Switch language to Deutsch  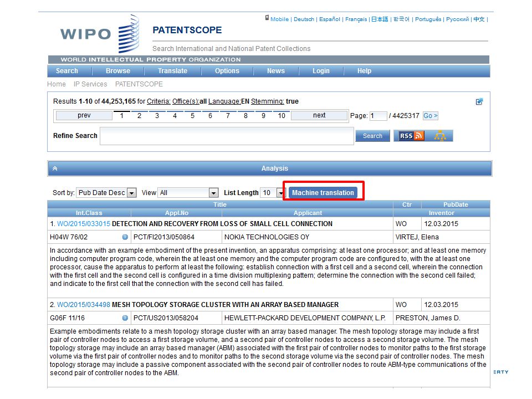304,19
